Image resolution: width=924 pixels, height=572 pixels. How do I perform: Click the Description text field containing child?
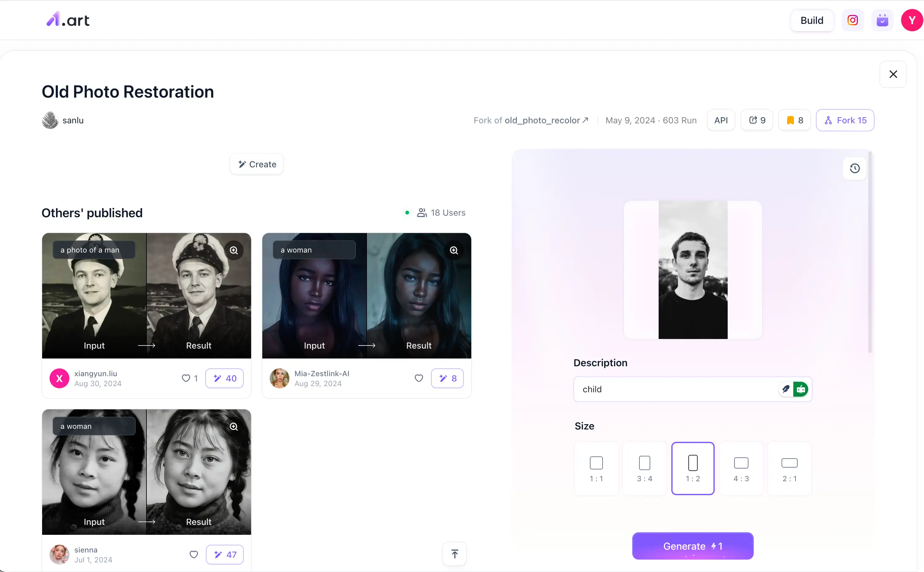pos(693,389)
